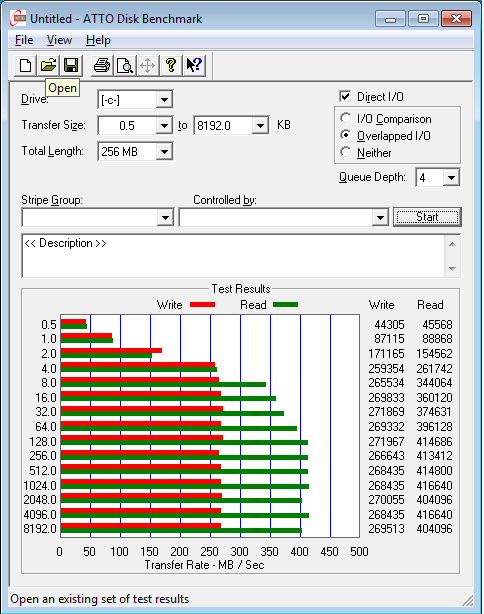
Task: Open Print Preview toolbar icon
Action: click(x=125, y=65)
